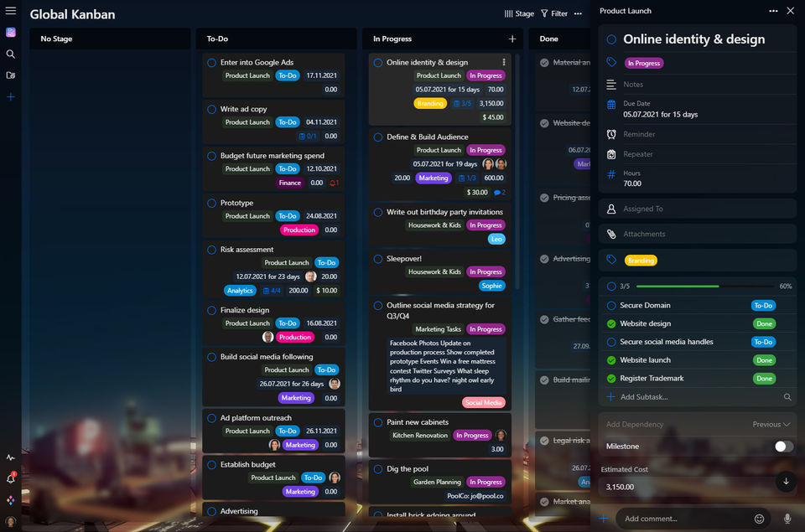Image resolution: width=805 pixels, height=532 pixels.
Task: Open the user avatar in sidebar
Action: (10, 521)
